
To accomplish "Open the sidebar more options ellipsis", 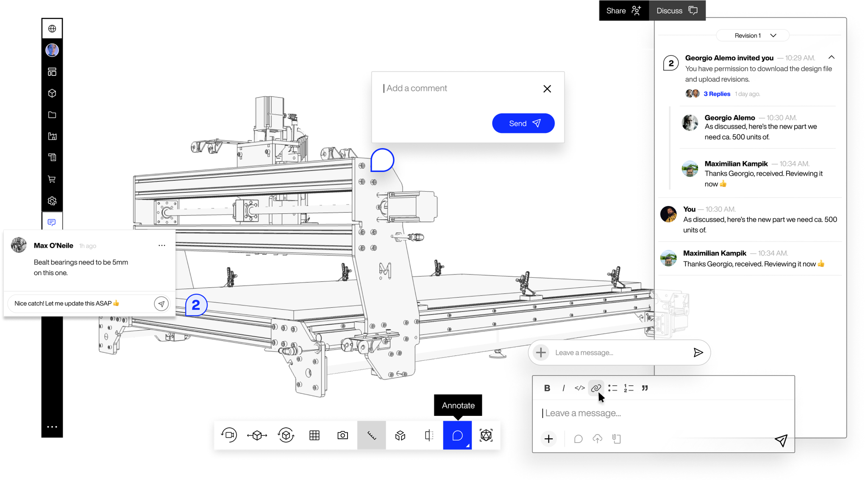I will [52, 427].
